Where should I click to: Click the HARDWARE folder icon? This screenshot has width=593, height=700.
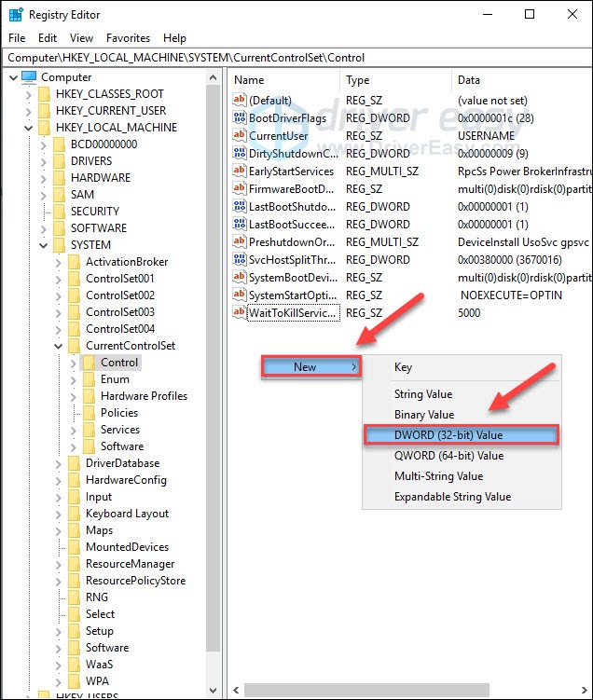click(x=59, y=178)
